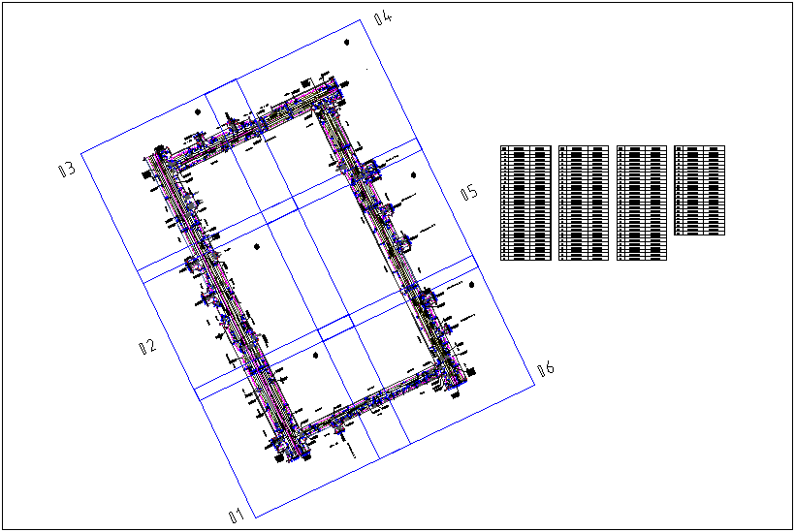Click the sheet label 01
Screen dimensions: 795x532
click(x=235, y=516)
